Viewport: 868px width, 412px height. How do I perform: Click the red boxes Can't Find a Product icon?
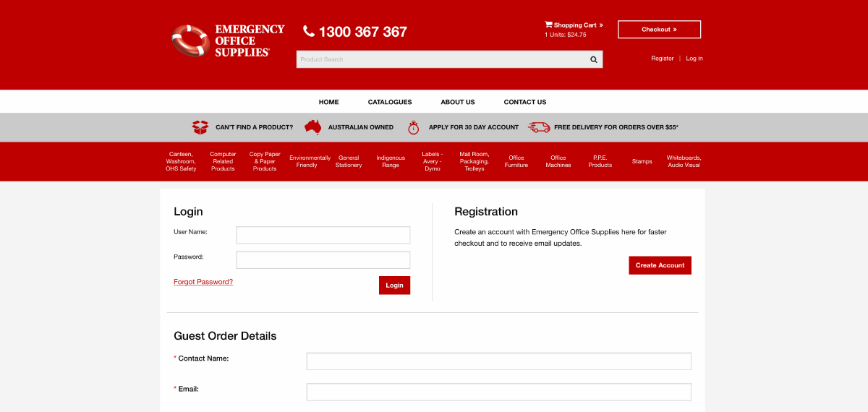coord(200,127)
